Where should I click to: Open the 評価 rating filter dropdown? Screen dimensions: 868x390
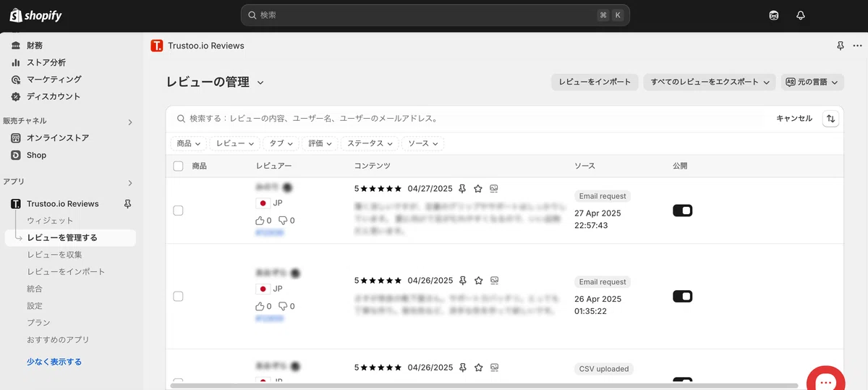click(320, 144)
